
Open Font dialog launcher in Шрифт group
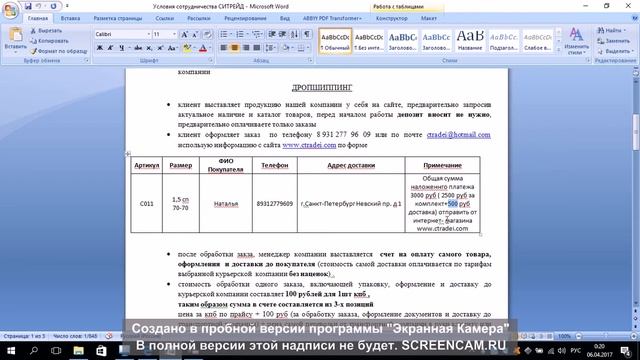(x=211, y=60)
